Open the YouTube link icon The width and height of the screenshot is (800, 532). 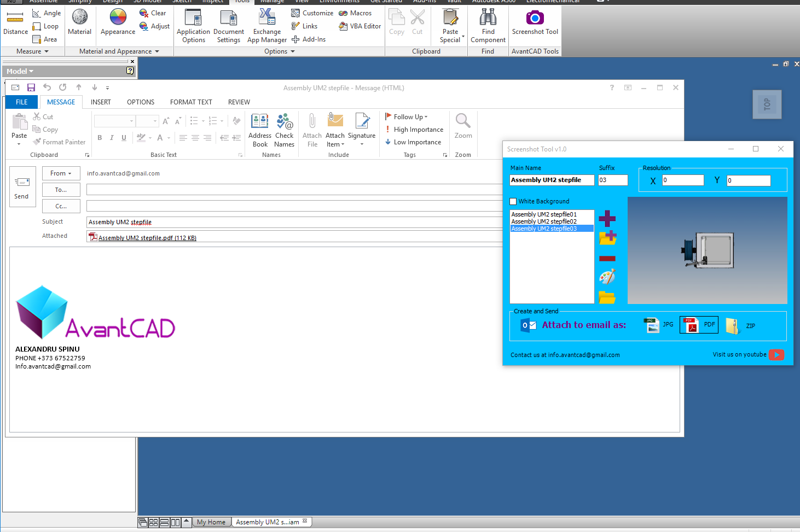click(x=776, y=355)
